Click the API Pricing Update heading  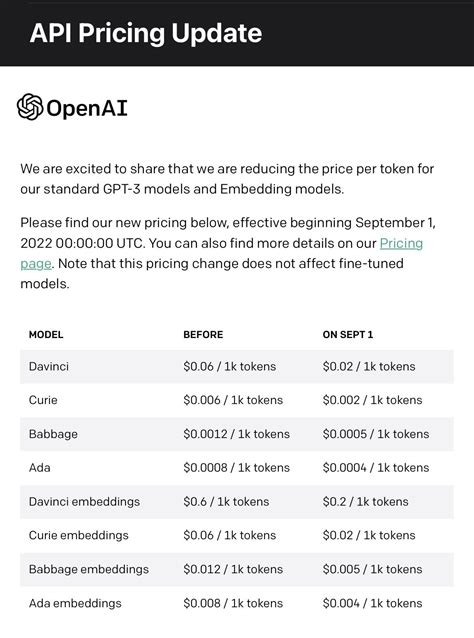click(x=146, y=33)
